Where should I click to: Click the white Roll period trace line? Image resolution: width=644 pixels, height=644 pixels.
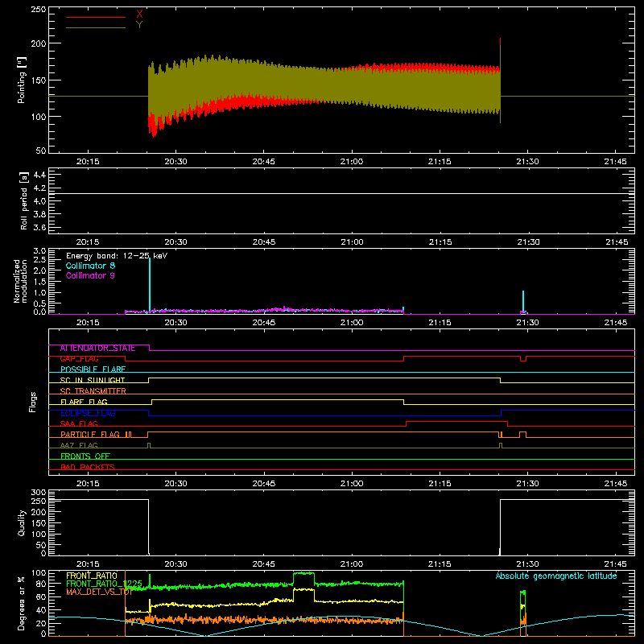point(341,193)
